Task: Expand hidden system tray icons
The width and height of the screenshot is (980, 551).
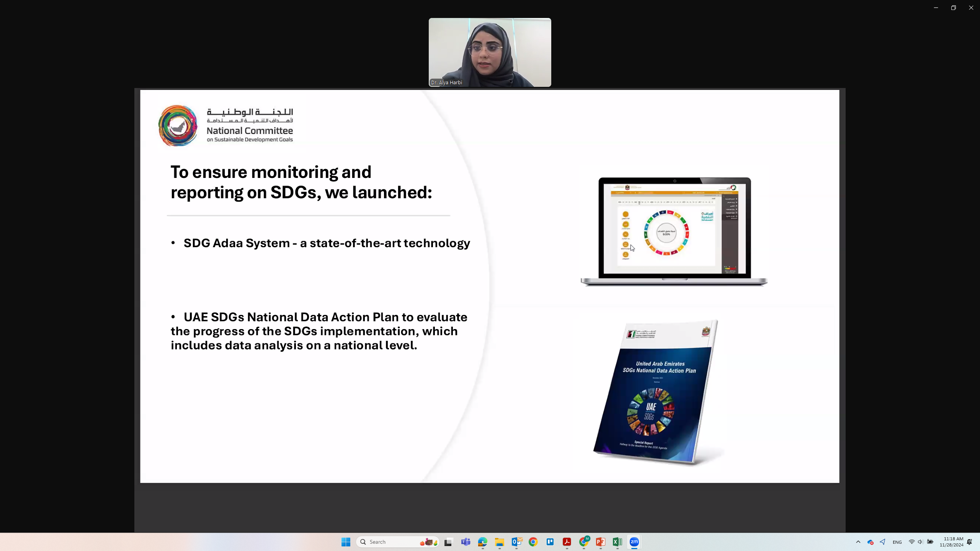Action: coord(858,542)
